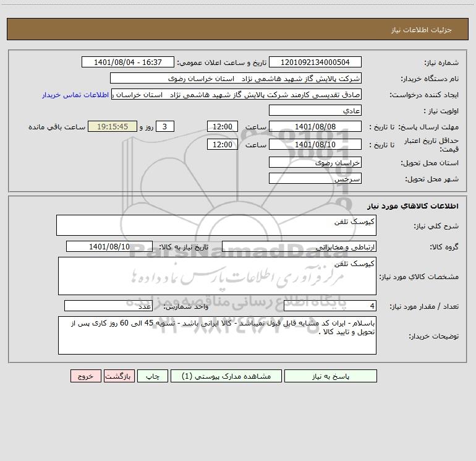
Task: Click the buyer organization name field
Action: (236, 78)
